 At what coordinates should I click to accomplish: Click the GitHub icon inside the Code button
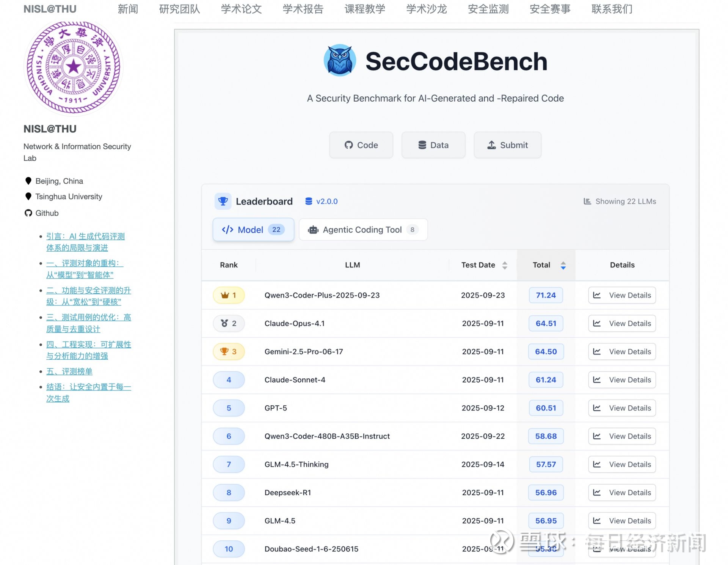pyautogui.click(x=348, y=145)
